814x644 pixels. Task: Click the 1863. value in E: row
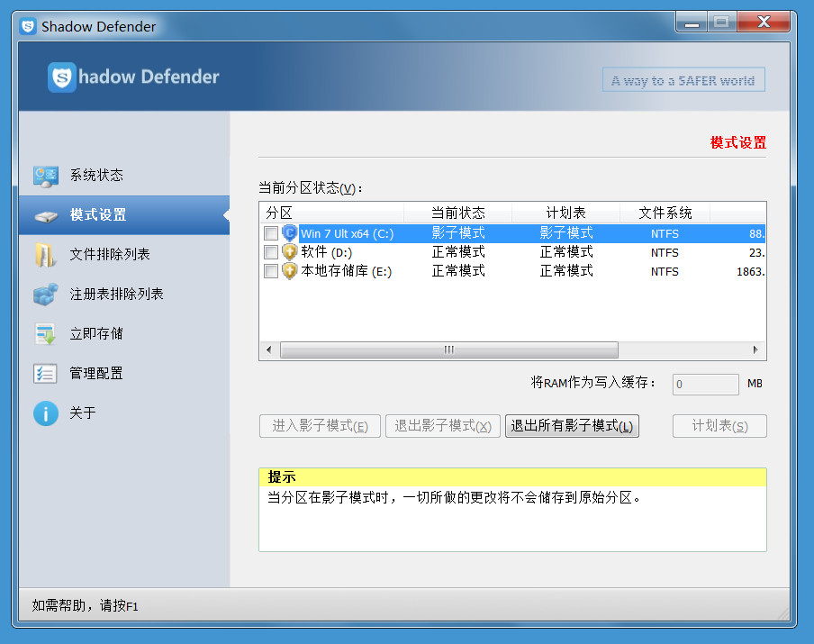pyautogui.click(x=751, y=272)
